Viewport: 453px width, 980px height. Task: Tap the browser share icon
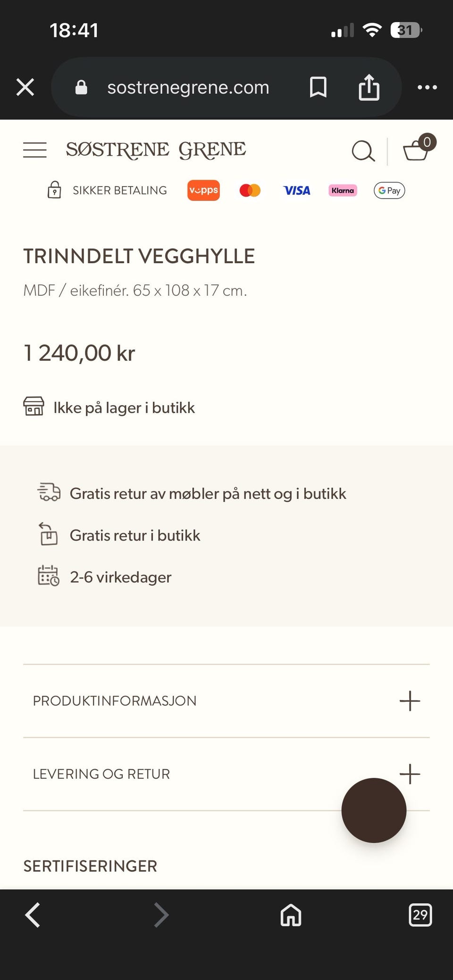369,87
